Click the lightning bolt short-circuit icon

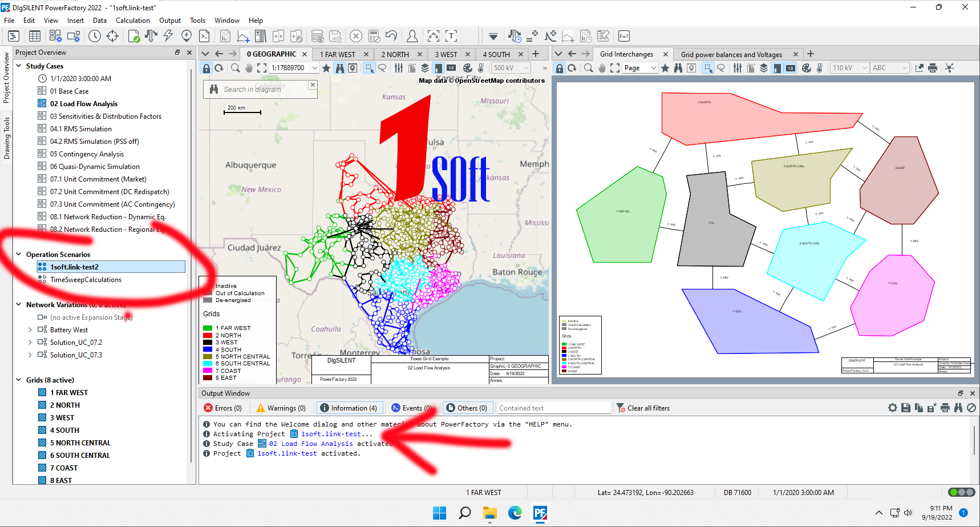tap(168, 36)
